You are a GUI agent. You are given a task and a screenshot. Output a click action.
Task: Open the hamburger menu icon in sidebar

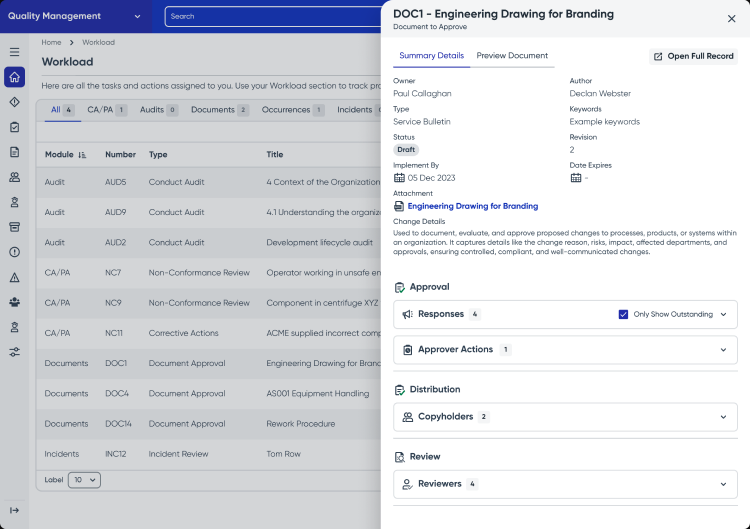click(14, 52)
